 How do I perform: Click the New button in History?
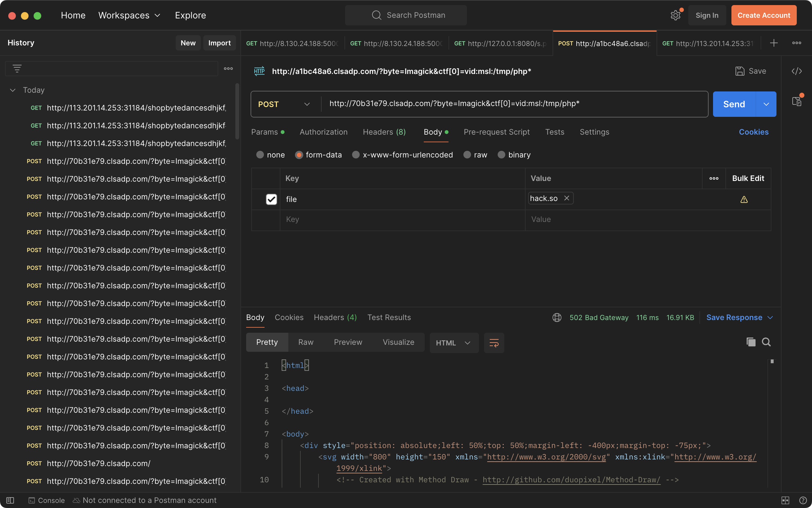(188, 43)
